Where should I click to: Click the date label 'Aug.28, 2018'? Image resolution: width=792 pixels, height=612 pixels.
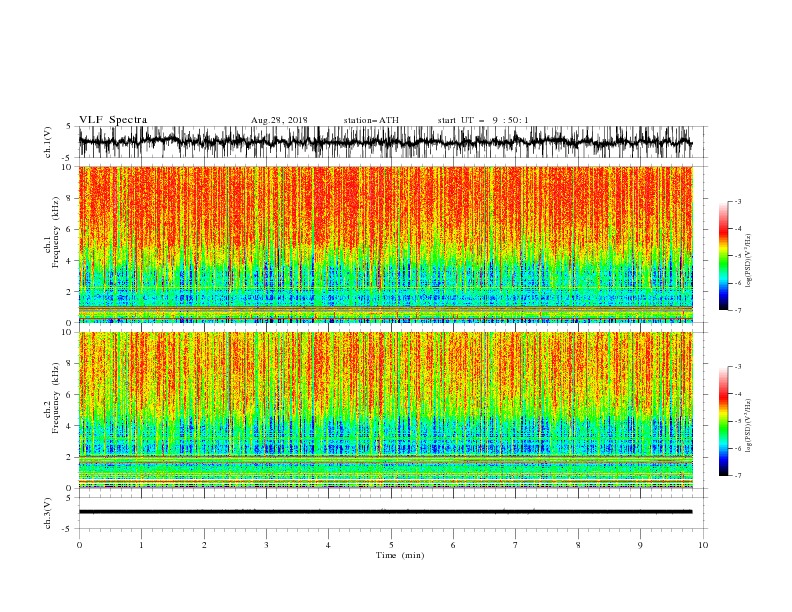279,120
